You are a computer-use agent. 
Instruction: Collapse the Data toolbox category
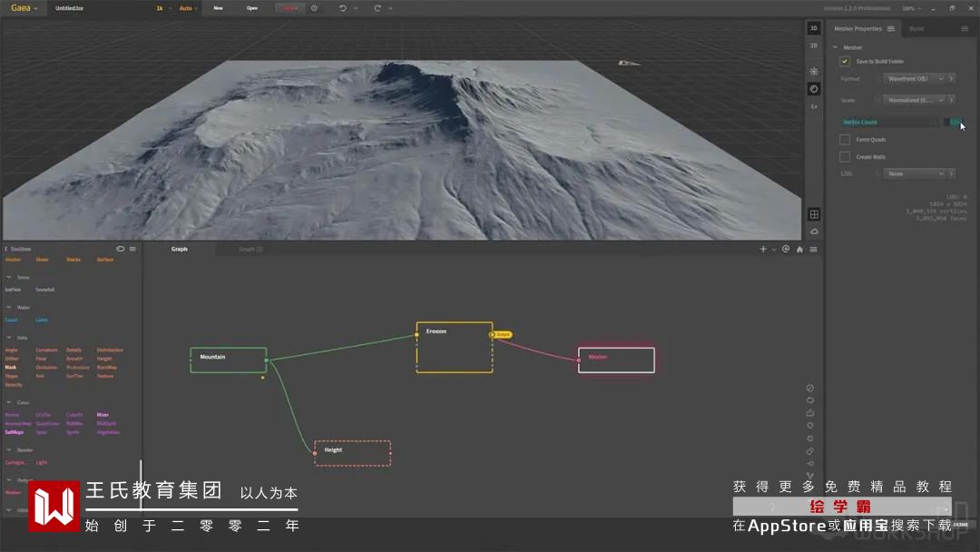pyautogui.click(x=9, y=338)
